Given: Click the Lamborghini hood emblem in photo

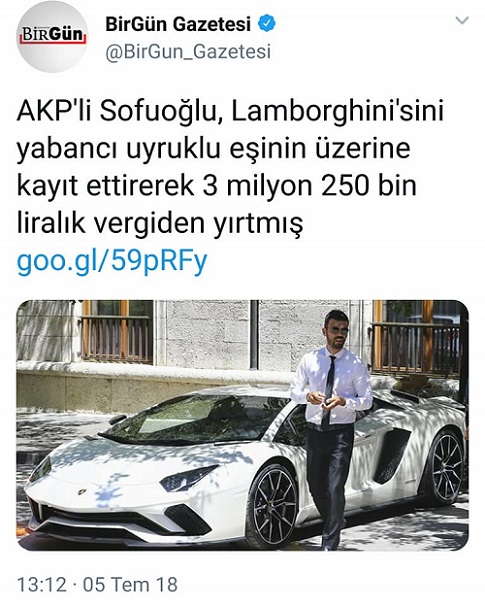Looking at the screenshot, I should [x=82, y=492].
